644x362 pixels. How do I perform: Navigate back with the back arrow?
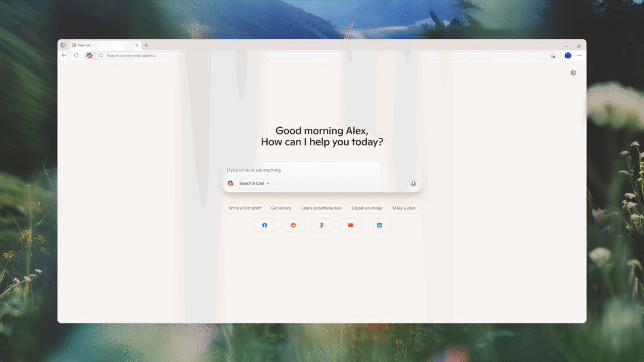64,55
